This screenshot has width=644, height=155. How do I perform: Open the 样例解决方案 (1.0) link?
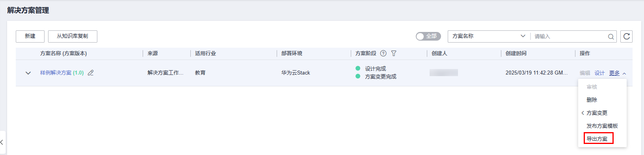pyautogui.click(x=62, y=73)
